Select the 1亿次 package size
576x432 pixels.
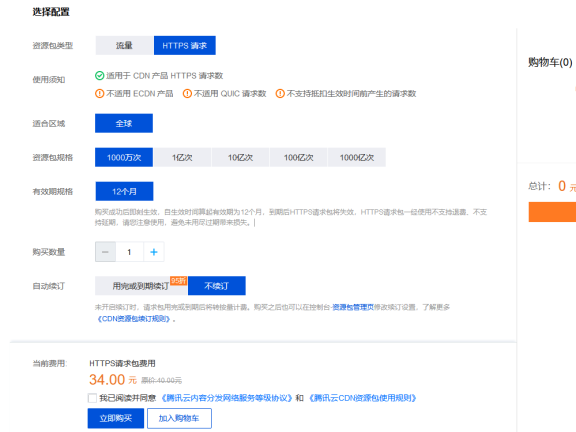(182, 158)
